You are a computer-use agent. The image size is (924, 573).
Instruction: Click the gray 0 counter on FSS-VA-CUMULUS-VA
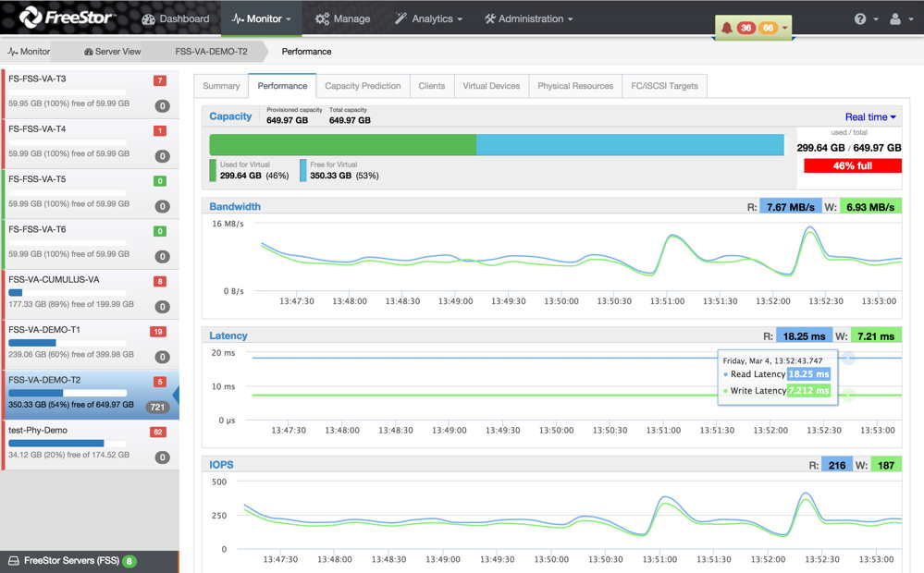(162, 307)
